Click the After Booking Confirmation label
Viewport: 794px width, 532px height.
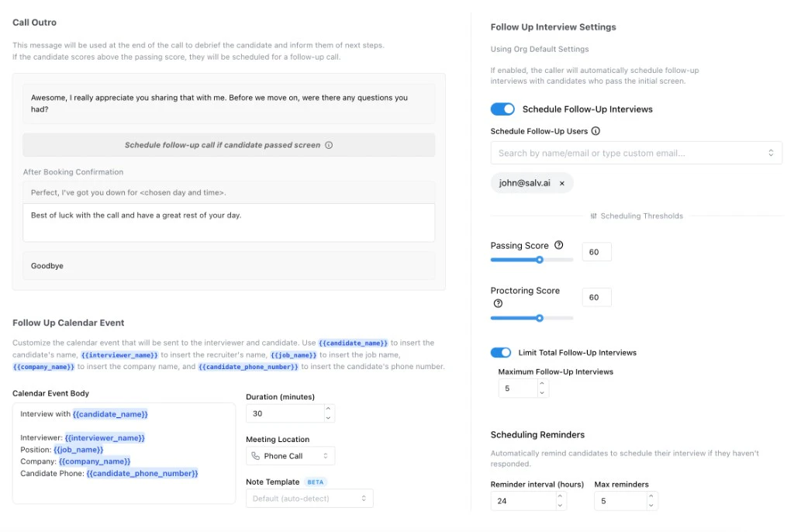click(73, 172)
